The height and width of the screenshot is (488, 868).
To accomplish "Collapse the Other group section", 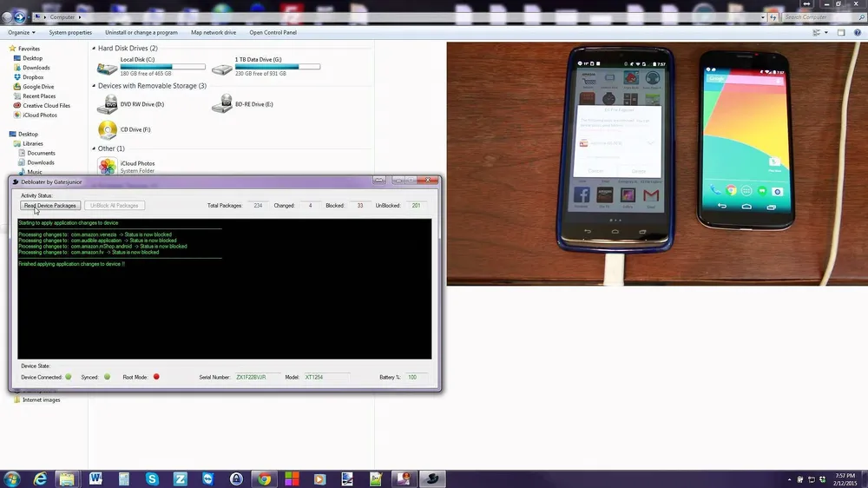I will click(94, 148).
